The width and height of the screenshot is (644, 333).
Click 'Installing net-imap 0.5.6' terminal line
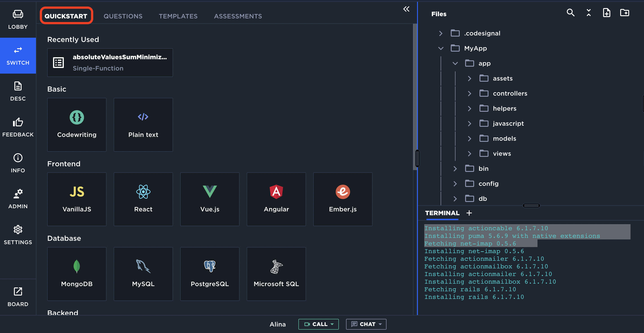[474, 251]
